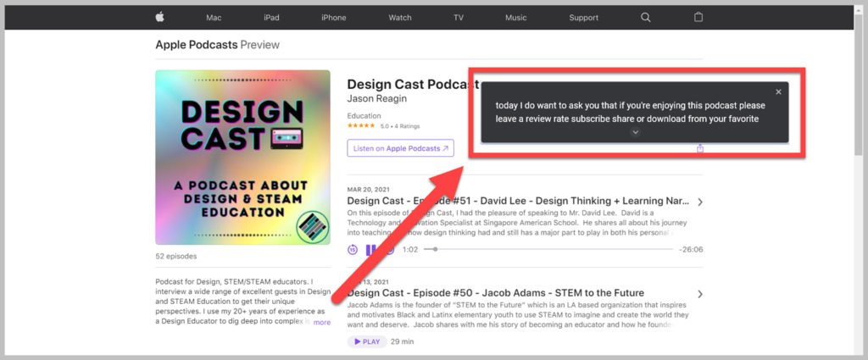Viewport: 868px width, 360px height.
Task: Click the '29 min' duration text
Action: [x=402, y=341]
